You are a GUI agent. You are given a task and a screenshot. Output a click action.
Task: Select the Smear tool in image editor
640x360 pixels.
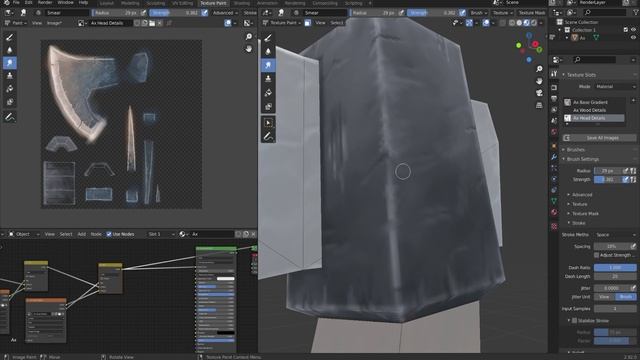click(x=10, y=63)
